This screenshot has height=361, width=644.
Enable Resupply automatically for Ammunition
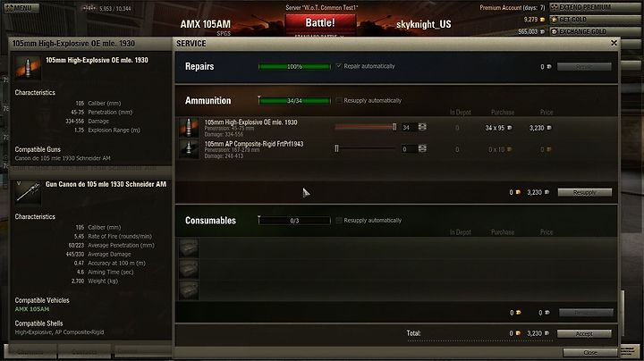tap(339, 100)
